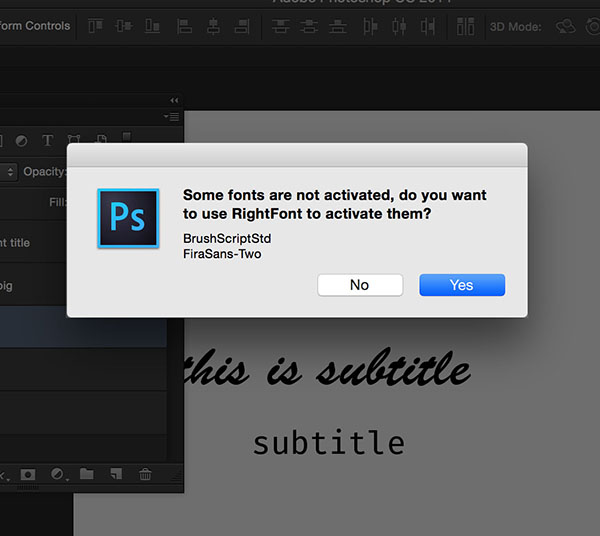Click the Add layer mask icon
Image resolution: width=600 pixels, height=536 pixels.
tap(28, 475)
